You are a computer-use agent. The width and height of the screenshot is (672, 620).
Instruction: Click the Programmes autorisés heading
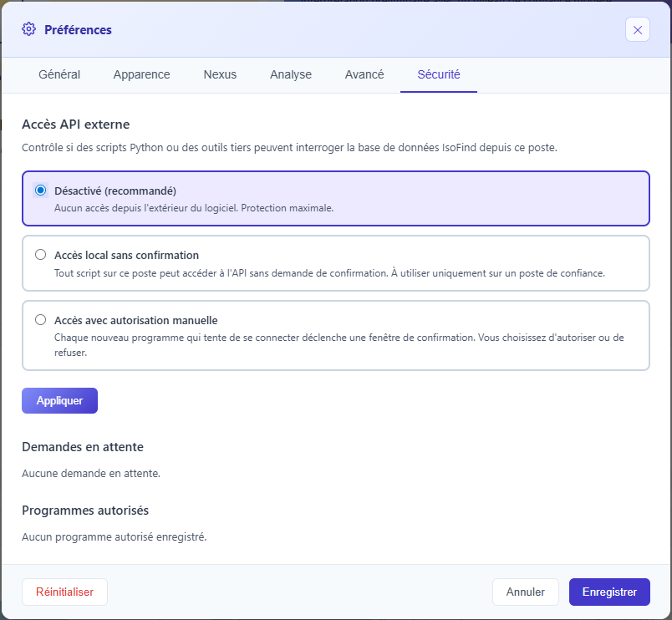pyautogui.click(x=85, y=510)
